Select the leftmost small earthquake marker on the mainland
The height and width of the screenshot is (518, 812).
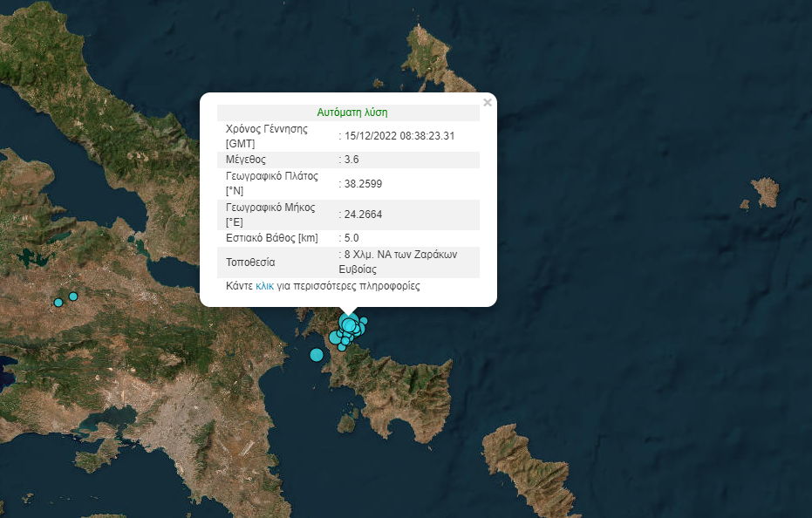[x=58, y=303]
